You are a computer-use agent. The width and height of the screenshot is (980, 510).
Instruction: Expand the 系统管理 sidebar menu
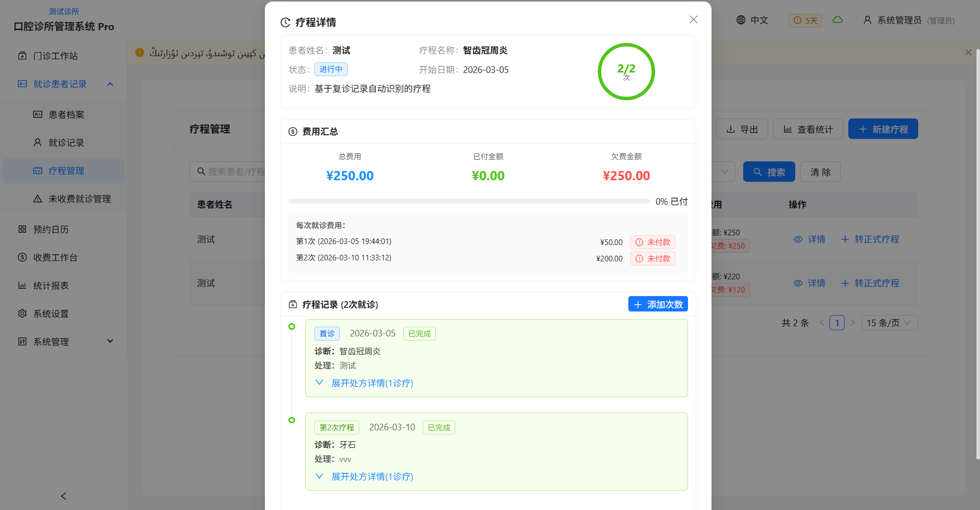pyautogui.click(x=110, y=342)
